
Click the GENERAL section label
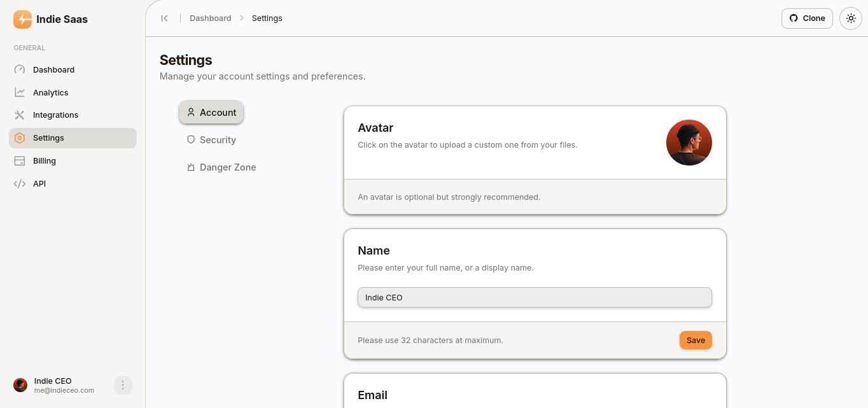point(29,48)
